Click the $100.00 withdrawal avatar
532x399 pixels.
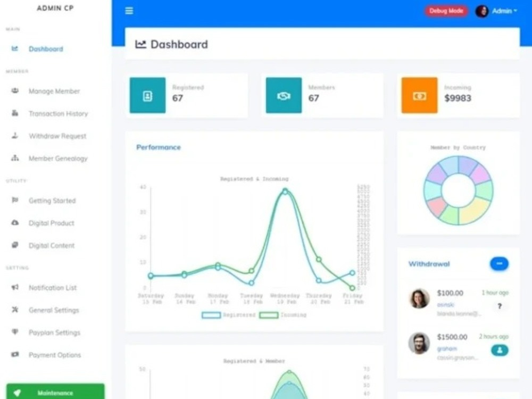coord(419,298)
